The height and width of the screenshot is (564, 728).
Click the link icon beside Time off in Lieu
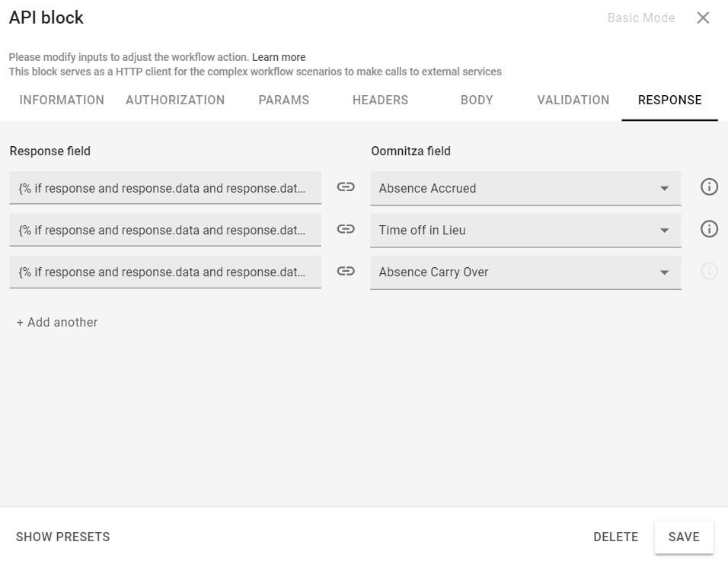point(344,229)
